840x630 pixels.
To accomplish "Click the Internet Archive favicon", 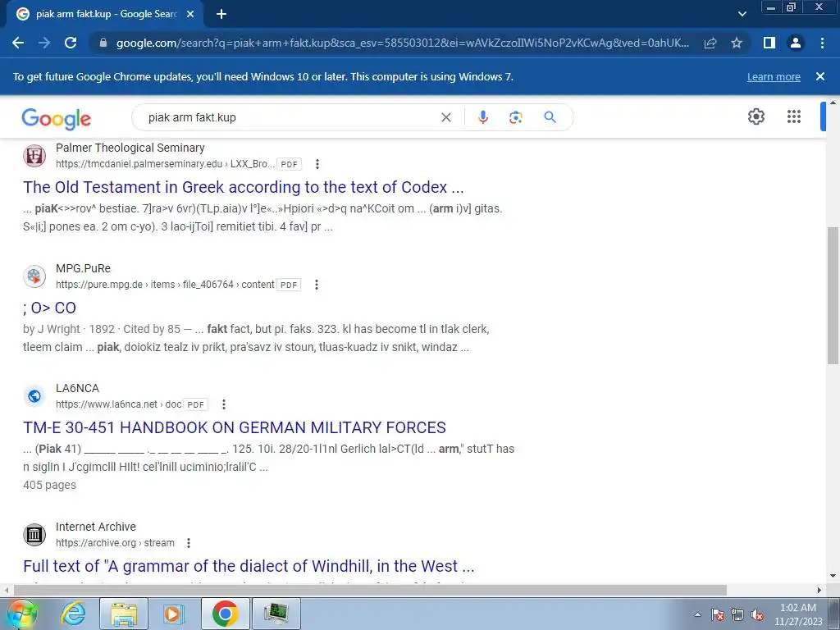I will (34, 535).
